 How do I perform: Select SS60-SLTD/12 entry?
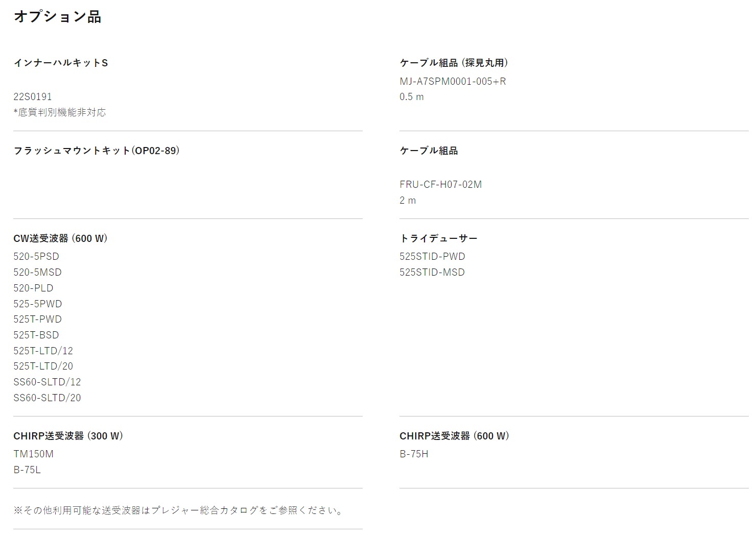[x=47, y=382]
